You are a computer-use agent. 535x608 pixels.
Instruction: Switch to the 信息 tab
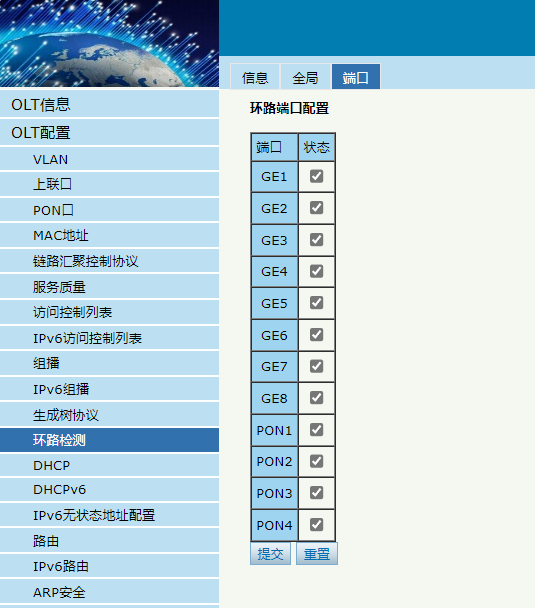click(255, 77)
